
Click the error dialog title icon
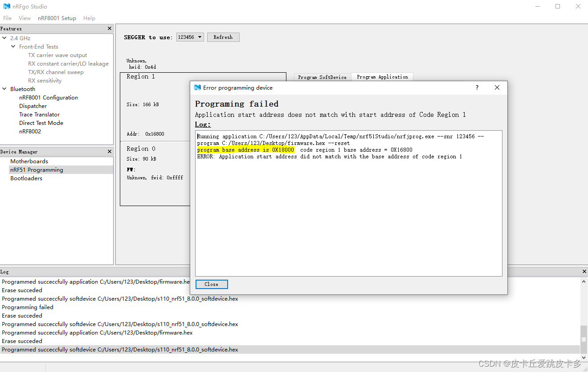pyautogui.click(x=198, y=87)
